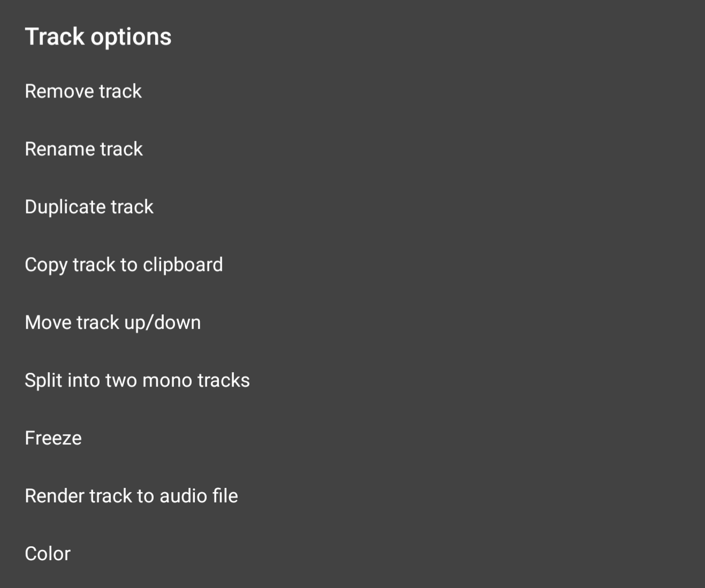Open the Move track up/down option

click(113, 322)
